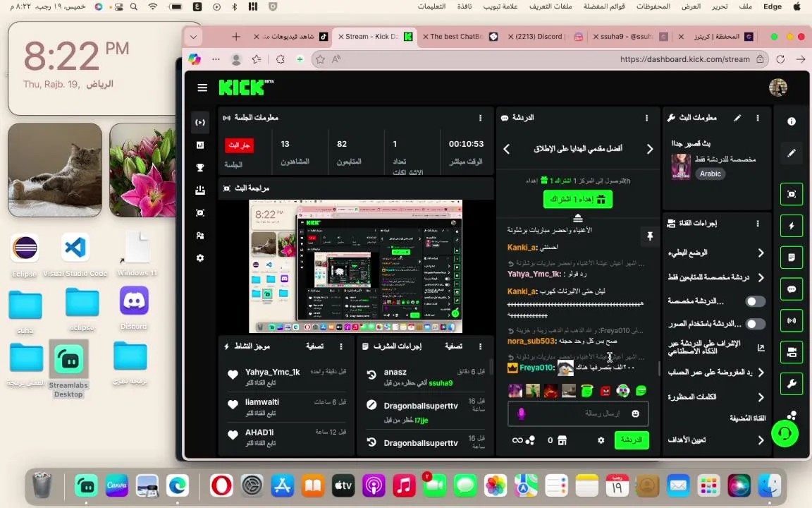Open the user profile avatar at top right of Kick
Viewport: 812px width, 508px height.
pyautogui.click(x=778, y=87)
